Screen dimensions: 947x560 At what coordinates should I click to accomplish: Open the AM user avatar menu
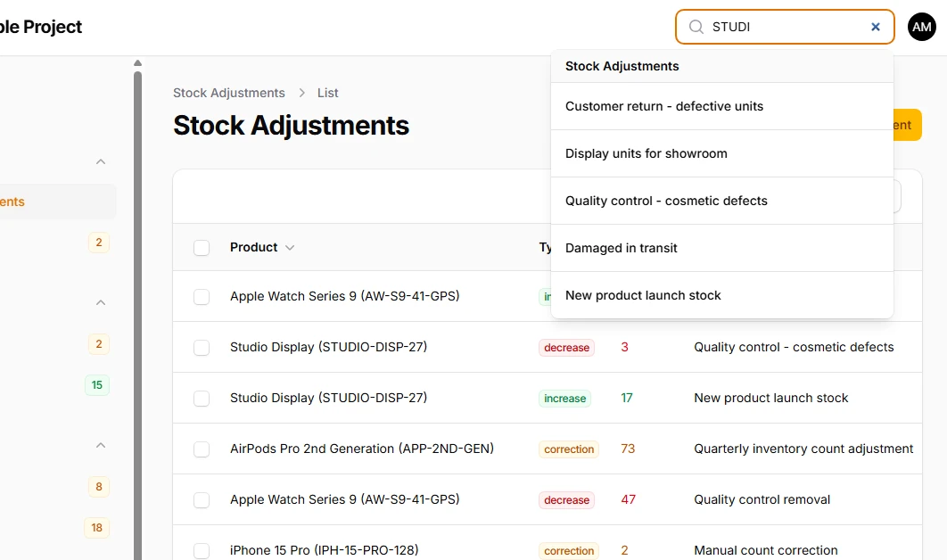(x=922, y=27)
